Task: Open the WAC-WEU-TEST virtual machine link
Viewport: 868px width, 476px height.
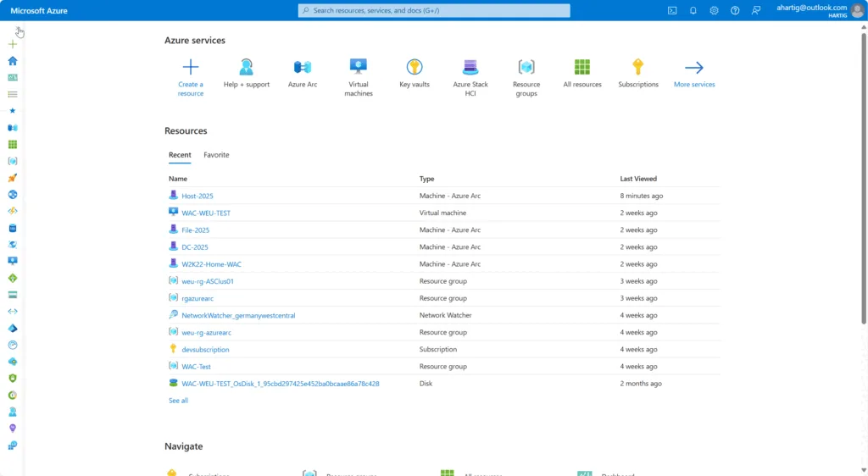Action: pyautogui.click(x=206, y=213)
